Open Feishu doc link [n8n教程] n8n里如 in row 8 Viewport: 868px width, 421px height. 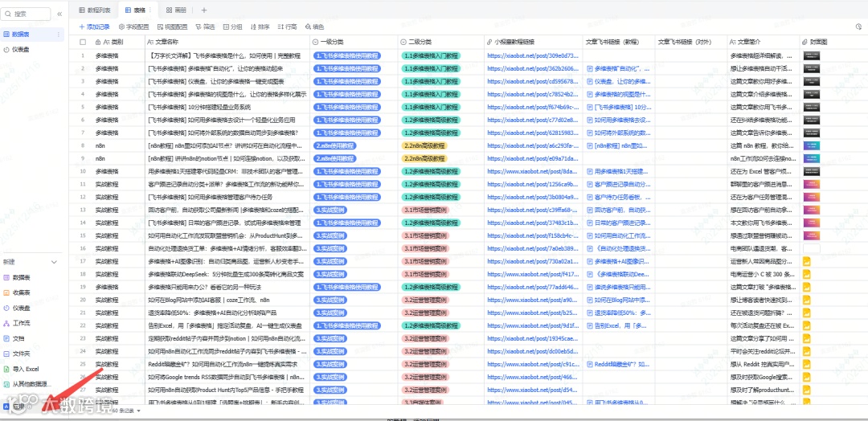coord(618,145)
